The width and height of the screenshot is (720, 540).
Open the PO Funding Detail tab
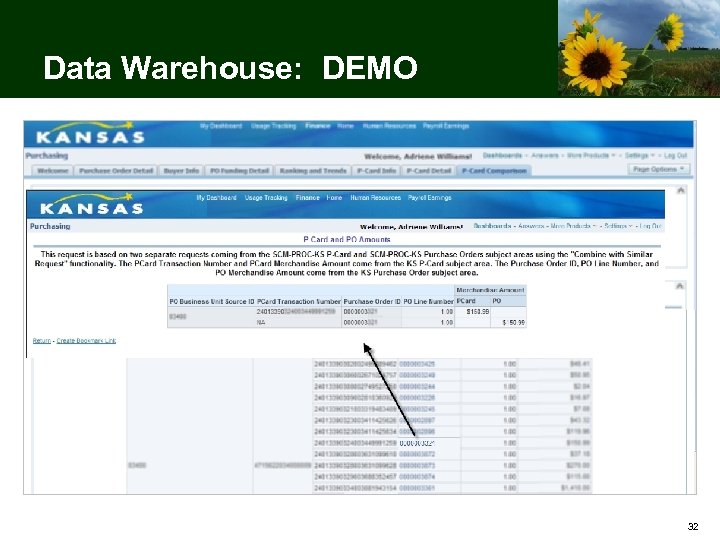(239, 171)
